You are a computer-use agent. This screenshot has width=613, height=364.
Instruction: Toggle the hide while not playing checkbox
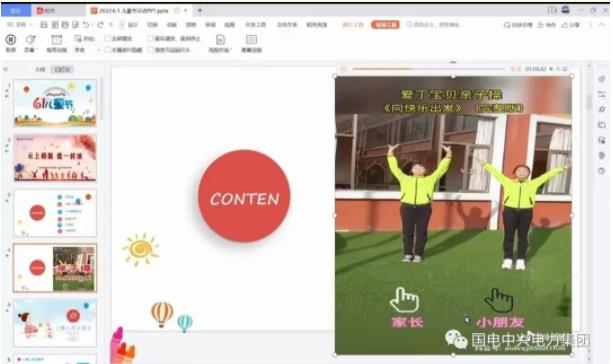[107, 50]
